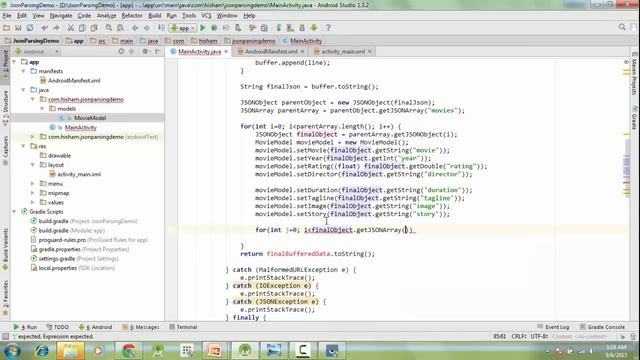Collapse the java folder
Screen dimensions: 640x360
(24, 90)
